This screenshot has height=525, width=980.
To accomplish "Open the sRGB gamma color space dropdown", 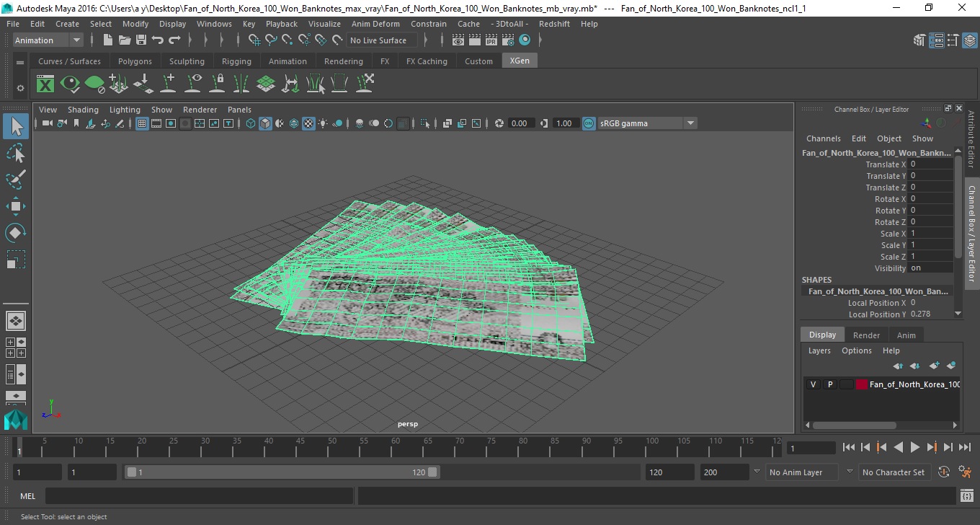I will coord(647,123).
